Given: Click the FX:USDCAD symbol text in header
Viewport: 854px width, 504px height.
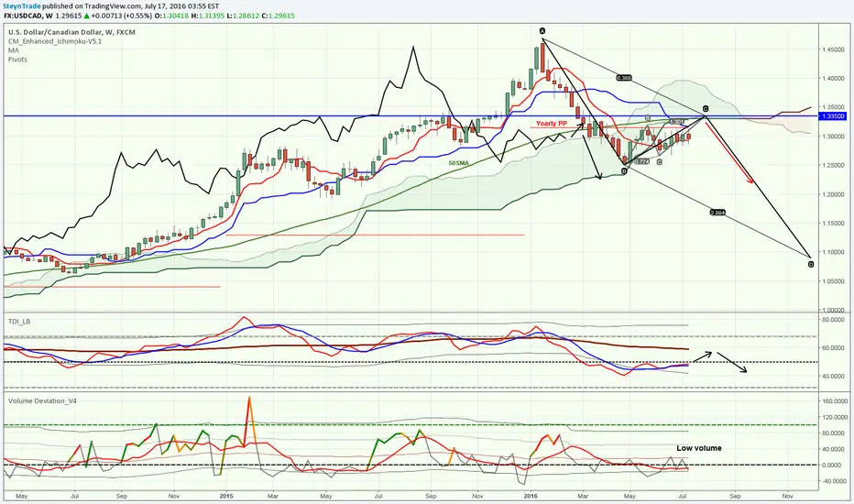Looking at the screenshot, I should tap(23, 16).
